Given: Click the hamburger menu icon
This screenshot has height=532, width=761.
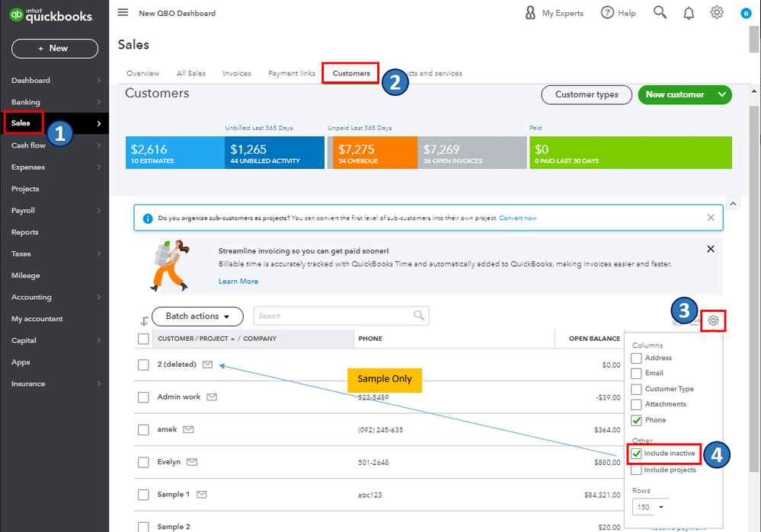Looking at the screenshot, I should coord(123,13).
